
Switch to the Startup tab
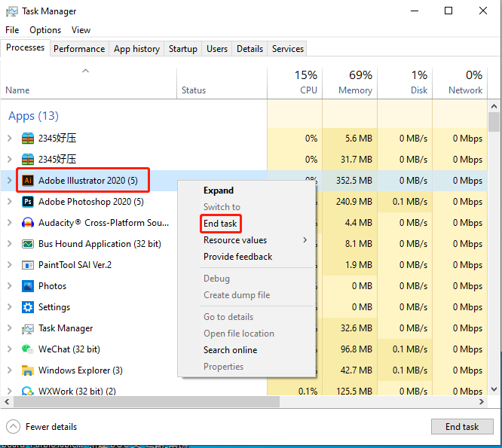point(183,49)
